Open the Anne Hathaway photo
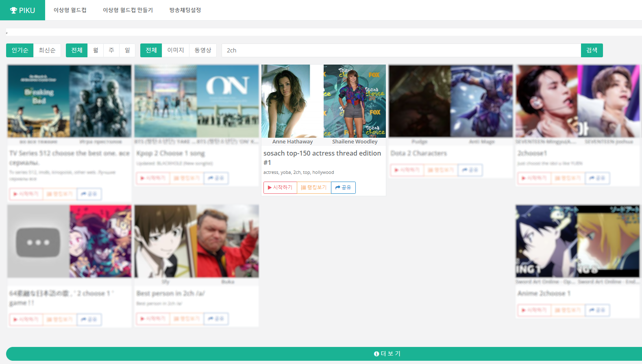Image resolution: width=642 pixels, height=364 pixels. [292, 101]
